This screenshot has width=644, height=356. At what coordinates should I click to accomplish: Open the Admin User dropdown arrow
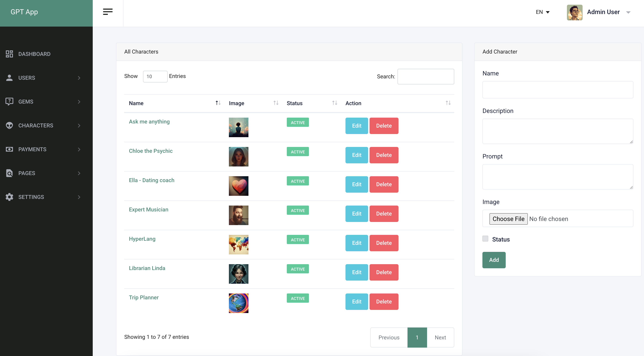pyautogui.click(x=628, y=12)
